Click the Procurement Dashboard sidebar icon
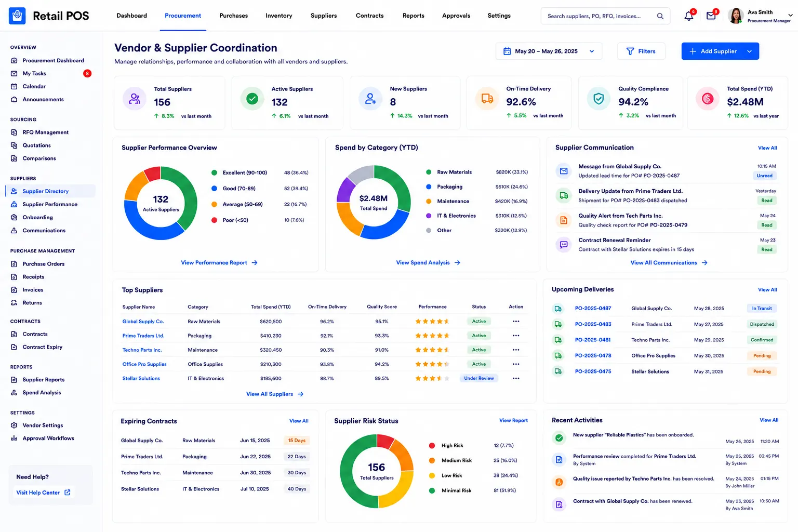Screen dimensions: 798x532 [x=14, y=61]
